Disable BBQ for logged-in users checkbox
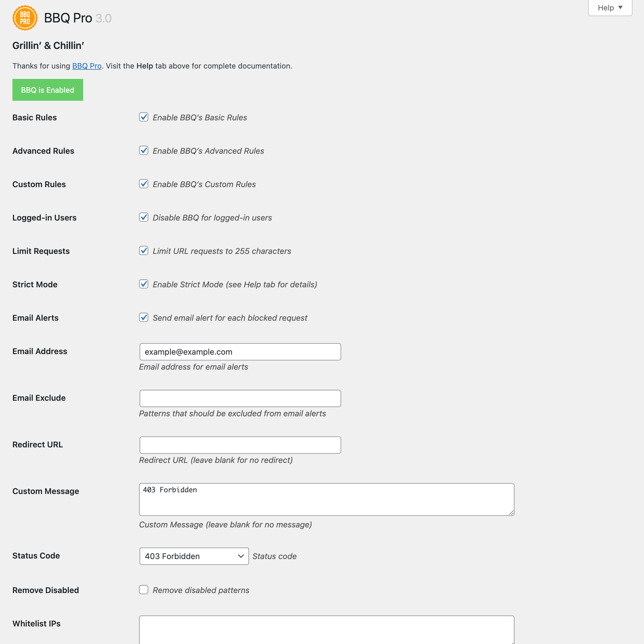644x644 pixels. click(x=144, y=217)
